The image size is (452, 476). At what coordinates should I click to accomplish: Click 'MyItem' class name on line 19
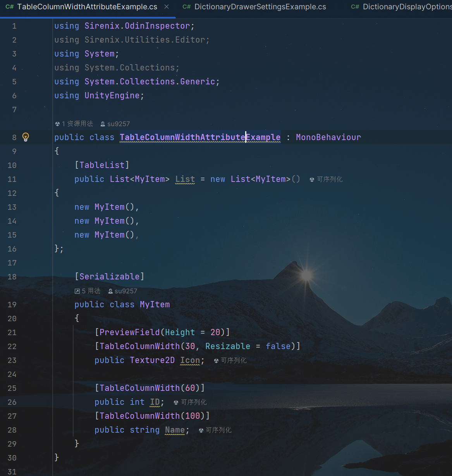pos(155,305)
